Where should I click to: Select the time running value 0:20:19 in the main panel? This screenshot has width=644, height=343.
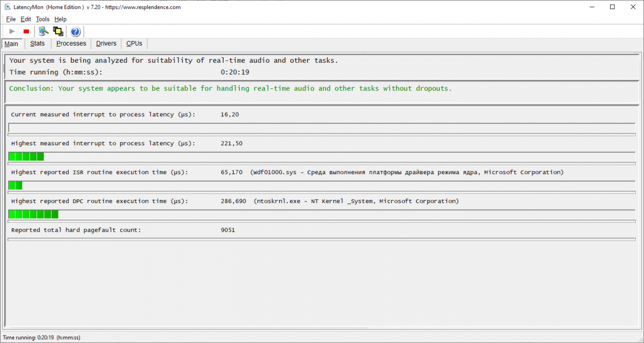coord(235,72)
